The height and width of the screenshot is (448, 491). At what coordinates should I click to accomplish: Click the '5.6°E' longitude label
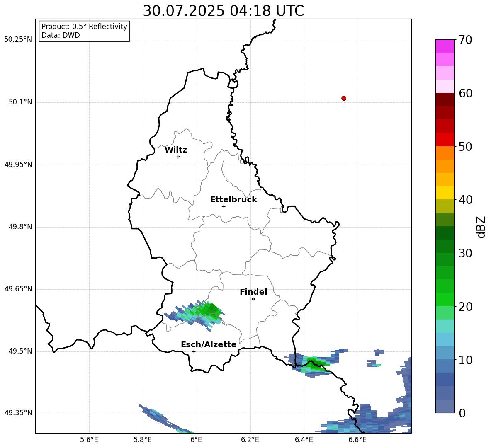click(x=89, y=440)
